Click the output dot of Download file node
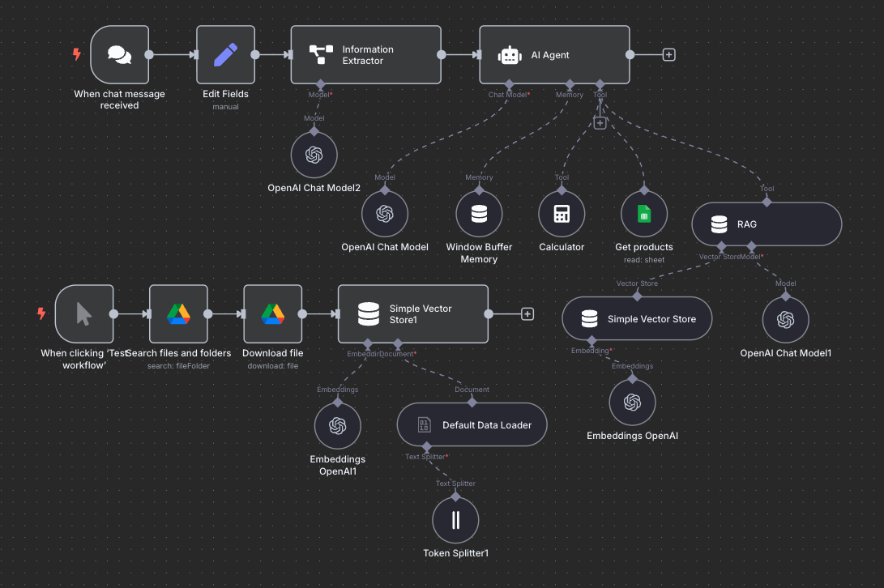Image resolution: width=884 pixels, height=588 pixels. pyautogui.click(x=302, y=314)
